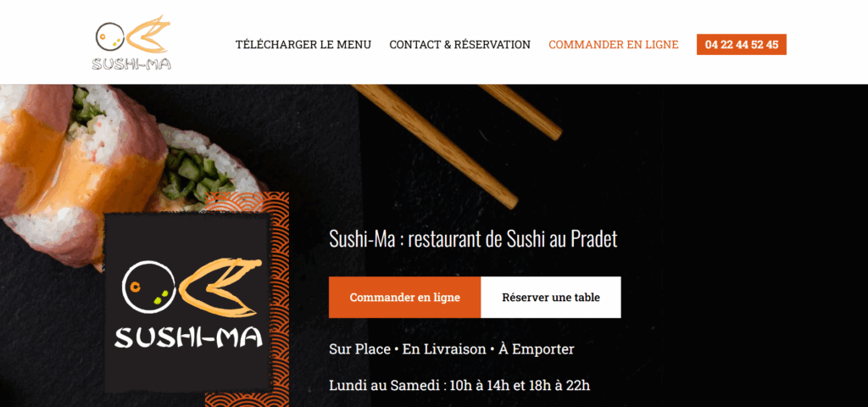The image size is (868, 407).
Task: Select the Lundi au Samedi opening hours line
Action: [459, 386]
